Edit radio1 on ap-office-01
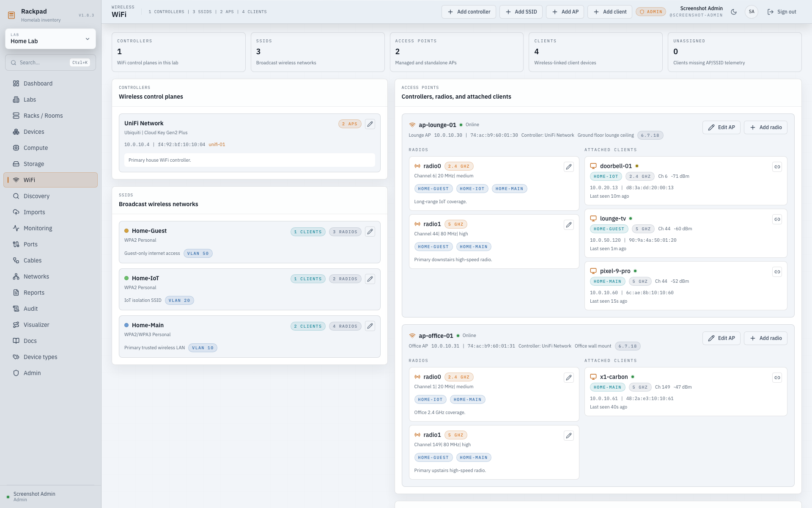The width and height of the screenshot is (812, 508). point(569,436)
